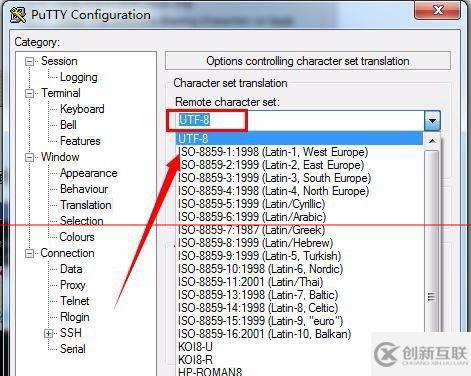Collapse the Connection tree node

tap(30, 254)
